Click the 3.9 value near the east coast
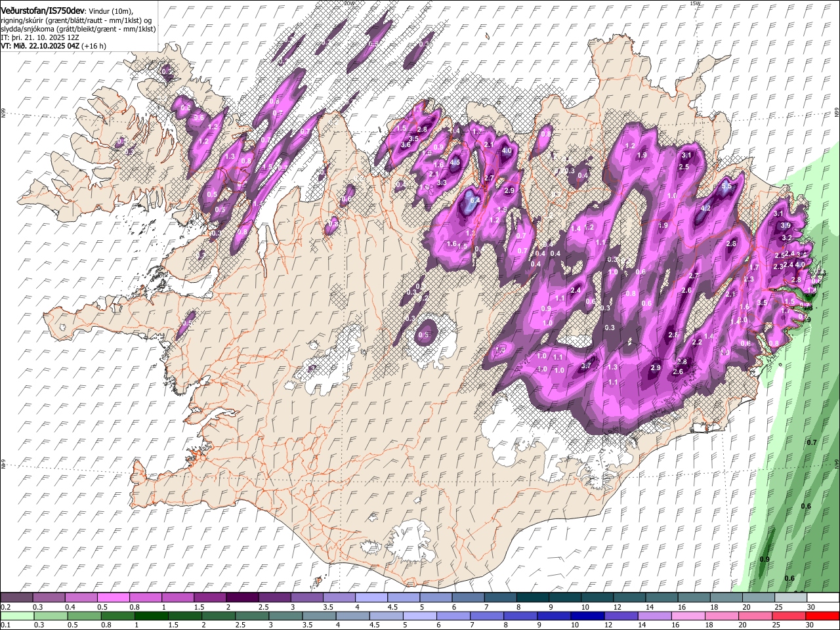 [786, 225]
